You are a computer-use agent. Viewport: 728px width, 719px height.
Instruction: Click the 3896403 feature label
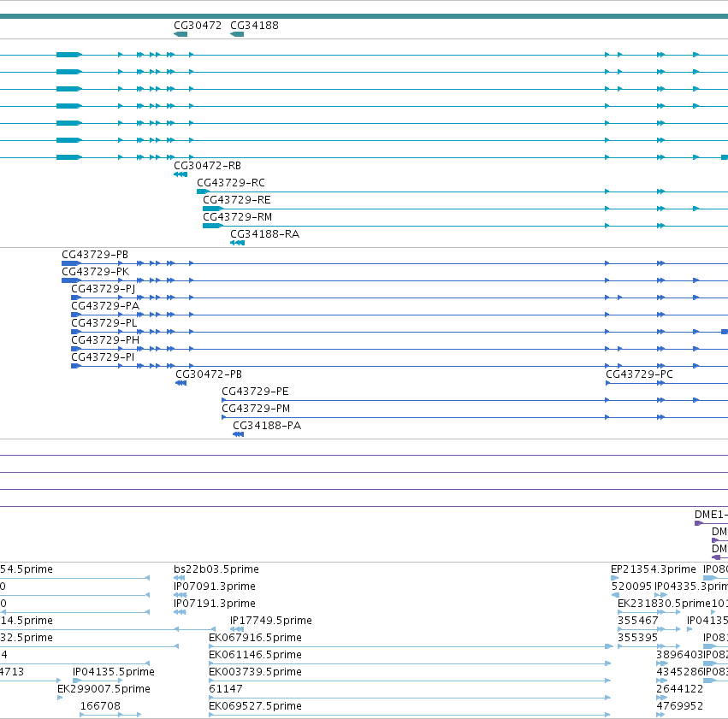click(680, 655)
